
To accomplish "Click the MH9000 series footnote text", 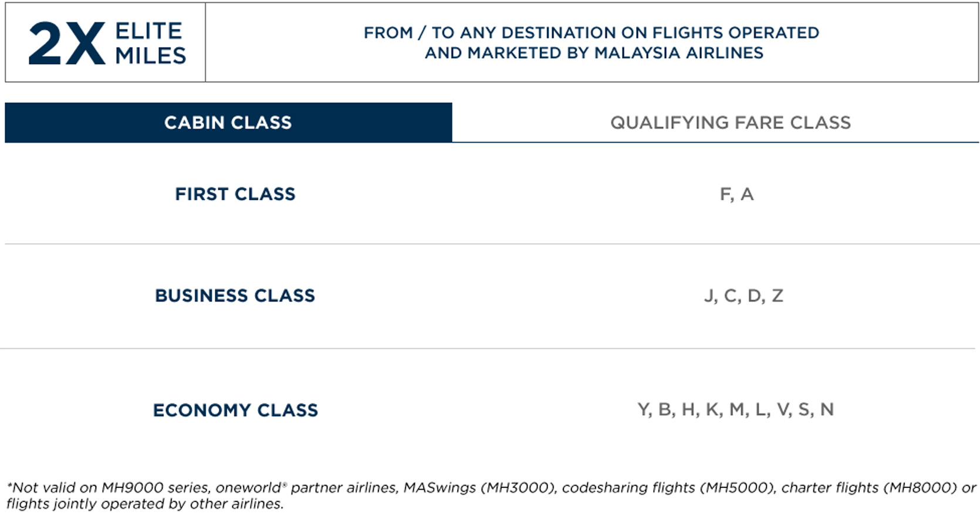I will 156,487.
